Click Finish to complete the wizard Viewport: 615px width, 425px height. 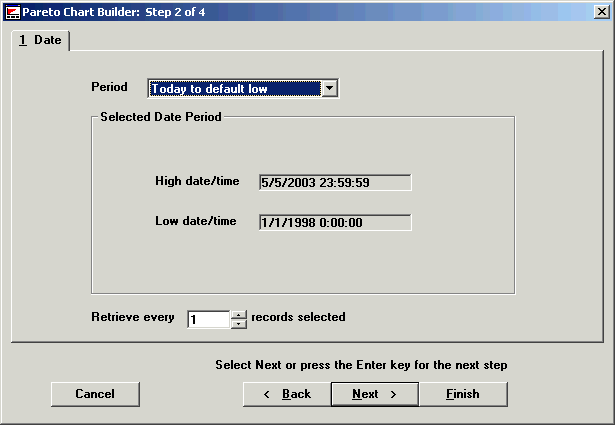point(463,394)
